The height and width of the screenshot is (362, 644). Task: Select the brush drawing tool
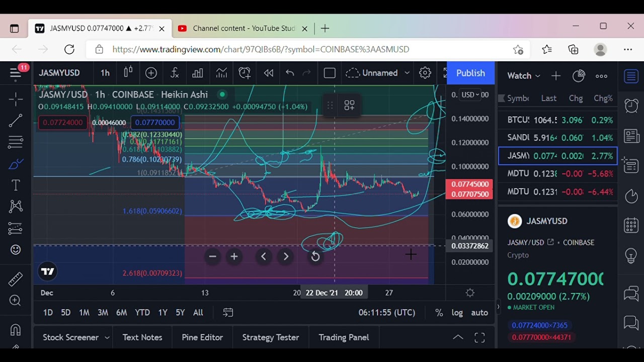click(16, 164)
